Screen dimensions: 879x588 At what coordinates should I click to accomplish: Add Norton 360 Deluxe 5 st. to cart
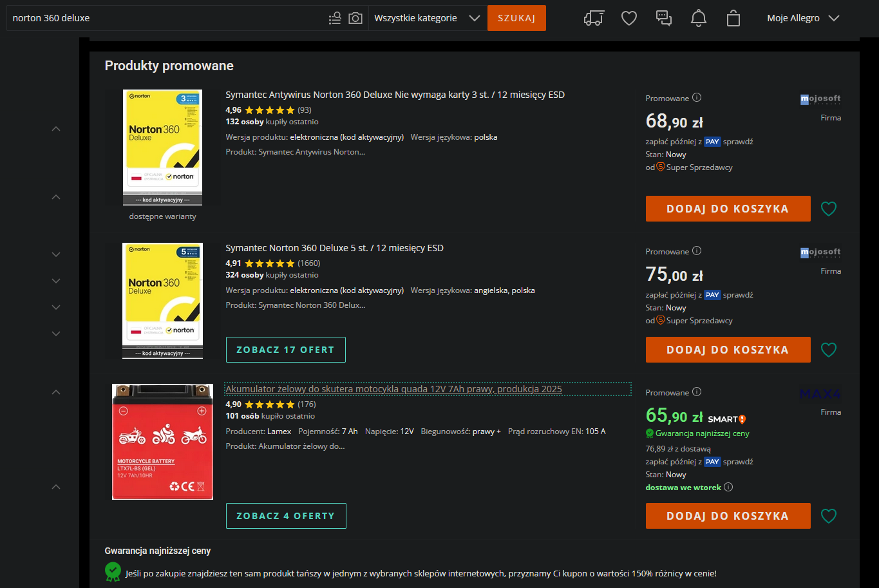pos(728,350)
